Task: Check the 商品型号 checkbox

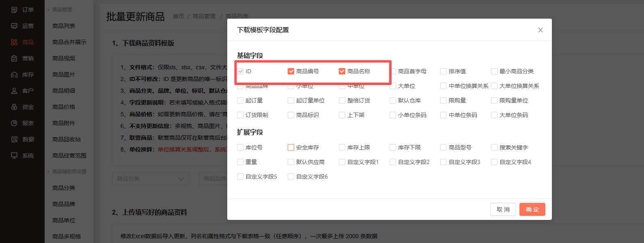Action: (x=444, y=147)
